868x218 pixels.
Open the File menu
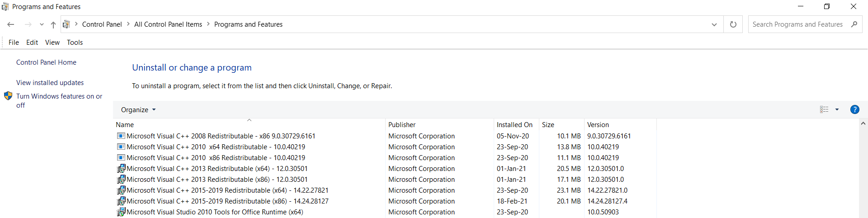pyautogui.click(x=14, y=43)
